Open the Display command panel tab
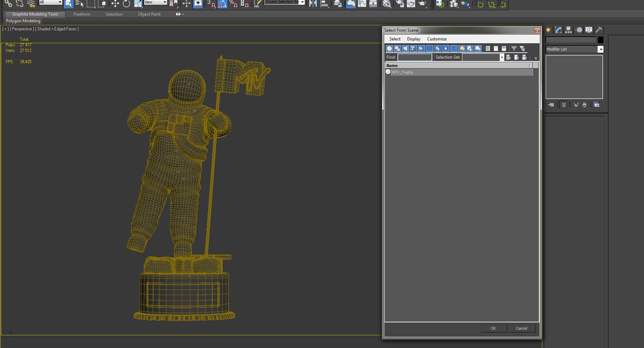The height and width of the screenshot is (348, 644). [589, 30]
